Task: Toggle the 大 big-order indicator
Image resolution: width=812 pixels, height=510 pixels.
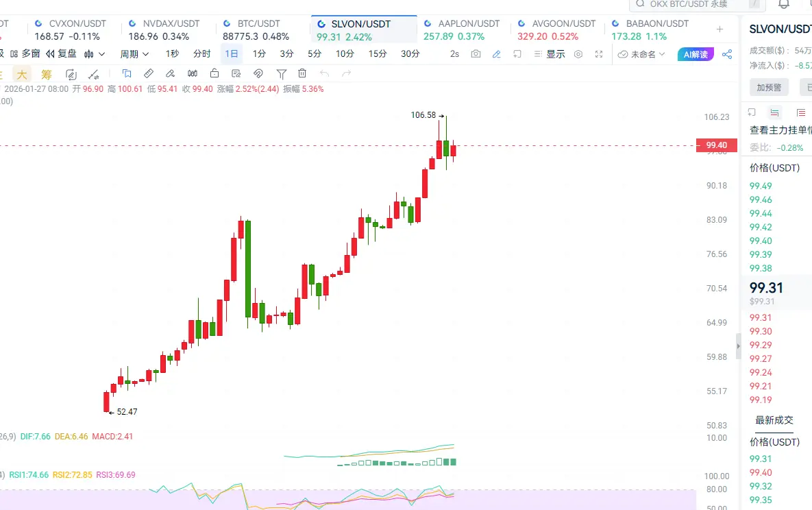Action: point(22,74)
